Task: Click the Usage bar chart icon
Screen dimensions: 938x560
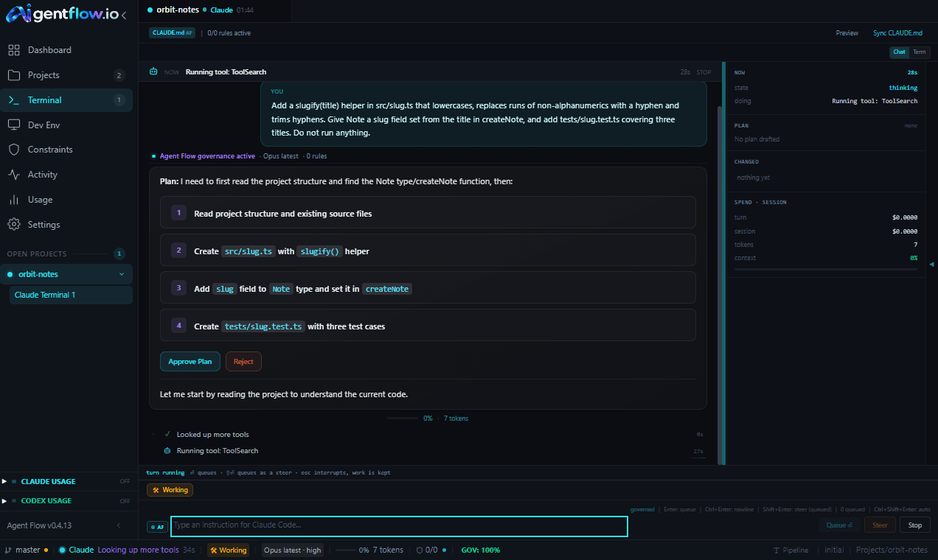Action: (x=13, y=200)
